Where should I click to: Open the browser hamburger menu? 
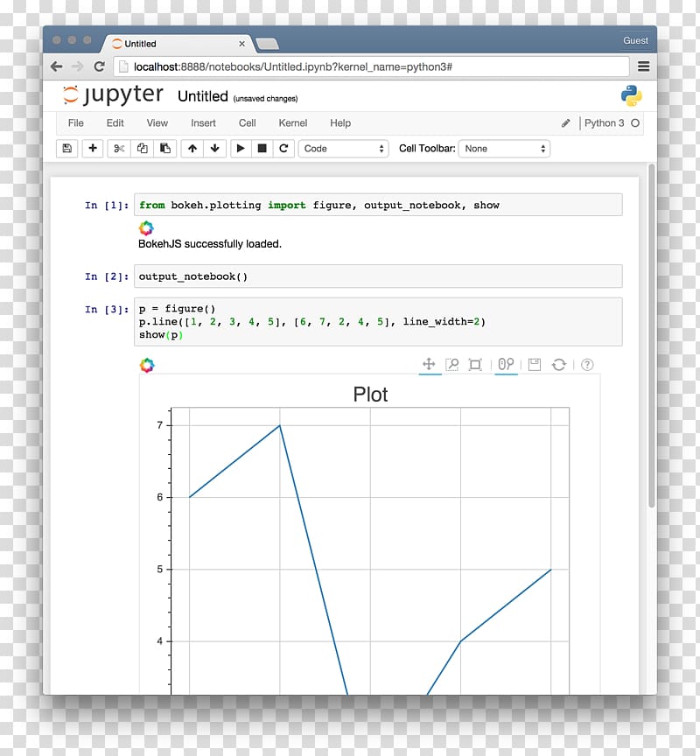pos(644,66)
